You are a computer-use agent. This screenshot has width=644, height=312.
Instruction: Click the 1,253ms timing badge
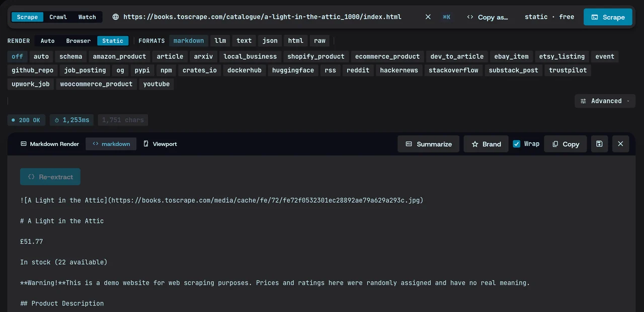[x=71, y=120]
